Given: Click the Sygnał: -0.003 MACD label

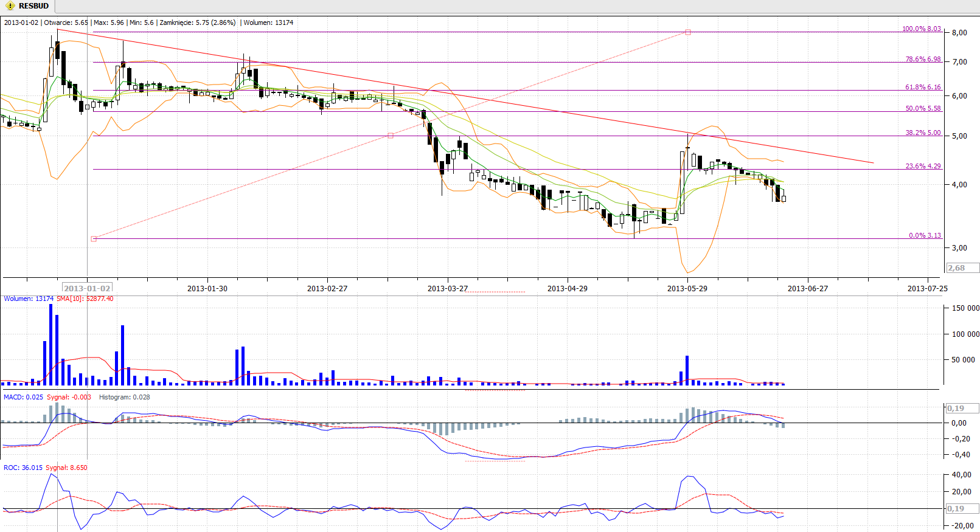Looking at the screenshot, I should [x=69, y=397].
